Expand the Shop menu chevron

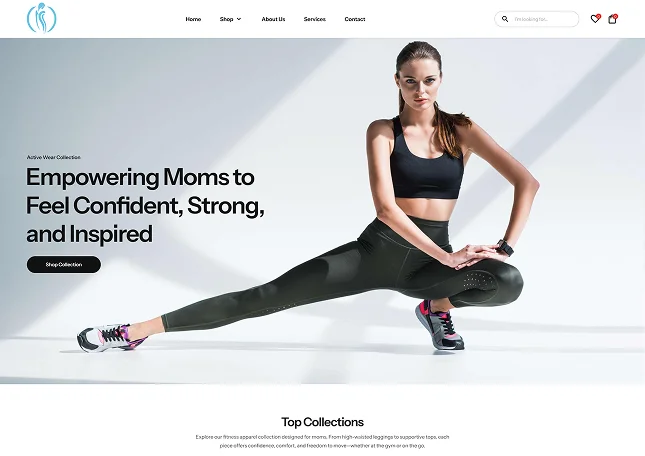pyautogui.click(x=239, y=19)
